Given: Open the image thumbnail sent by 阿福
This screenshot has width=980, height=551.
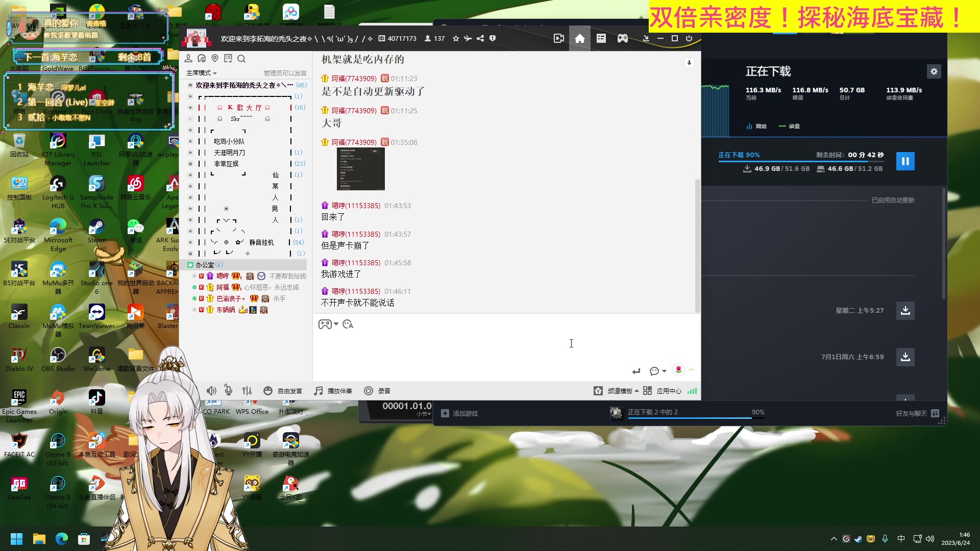Looking at the screenshot, I should 361,169.
